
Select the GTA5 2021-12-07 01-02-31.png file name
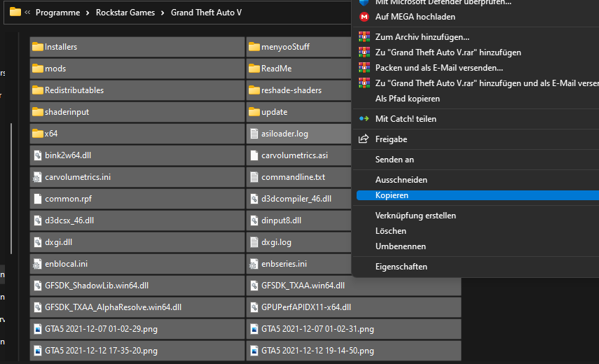[317, 329]
